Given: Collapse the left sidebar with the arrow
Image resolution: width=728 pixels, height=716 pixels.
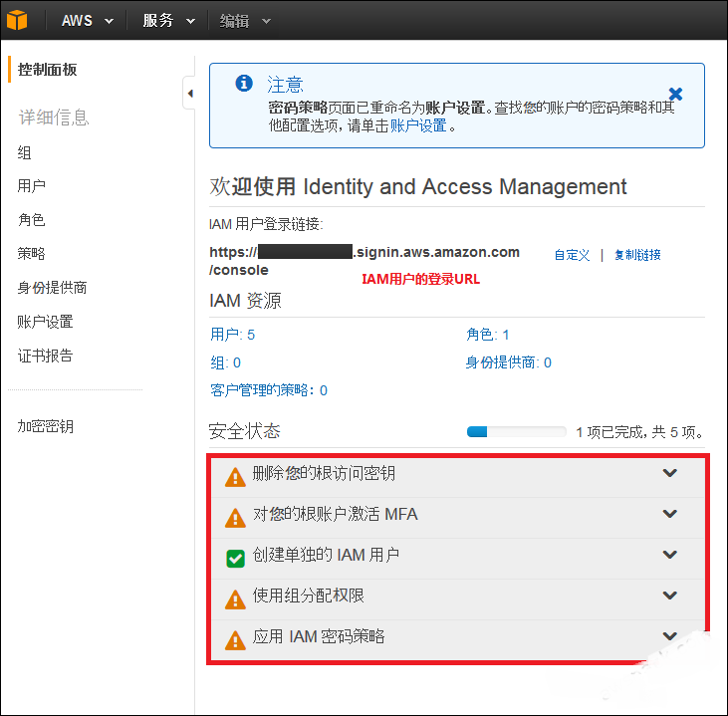Looking at the screenshot, I should click(x=189, y=94).
